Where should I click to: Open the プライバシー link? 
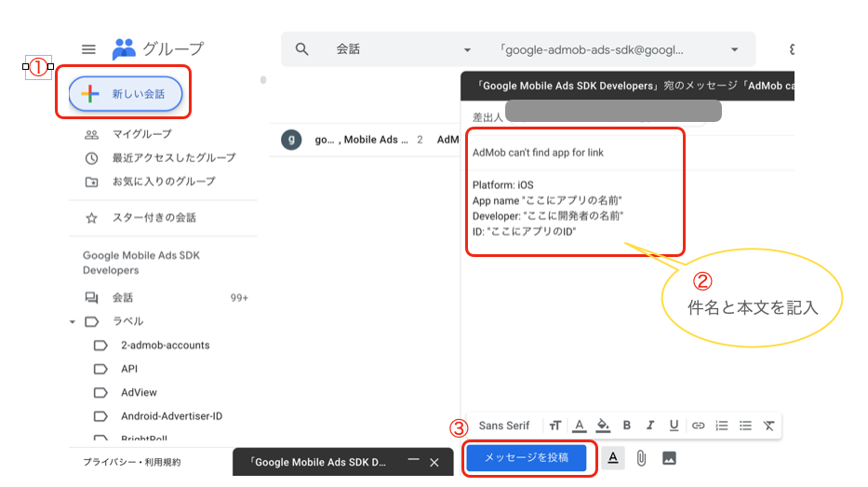coord(107,462)
